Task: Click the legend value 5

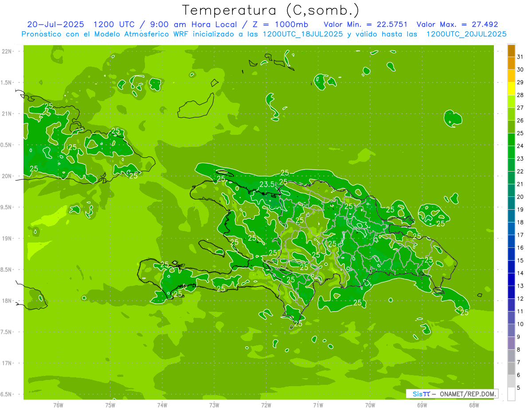Action: [519, 388]
